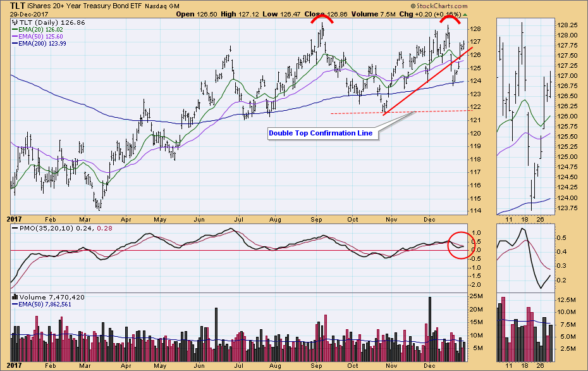Click the 124 price axis label
The image size is (588, 371).
pos(476,81)
